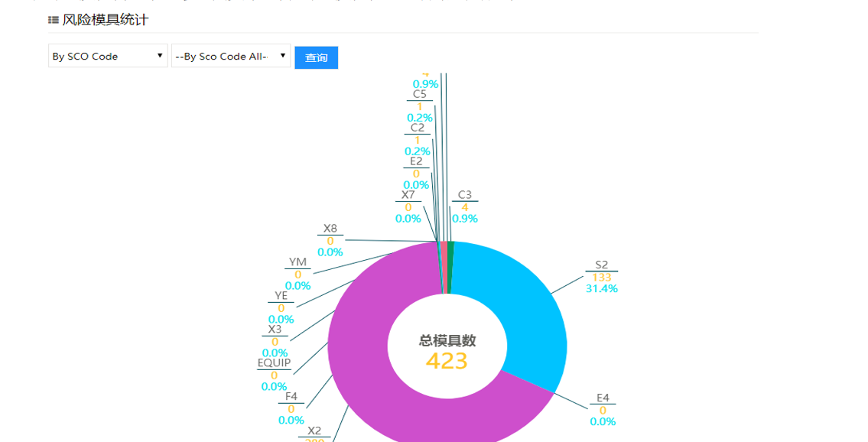
Task: Expand the By Sco Code All dropdown
Action: click(x=230, y=57)
